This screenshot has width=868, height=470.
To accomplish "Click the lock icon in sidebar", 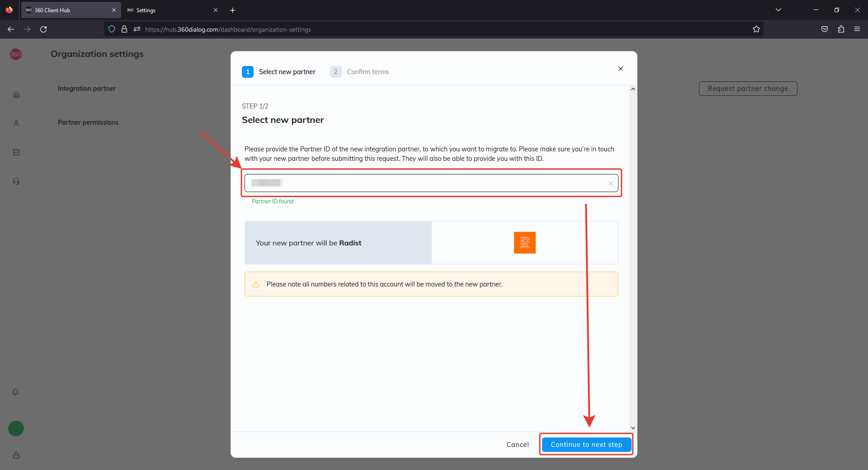I will tap(16, 455).
